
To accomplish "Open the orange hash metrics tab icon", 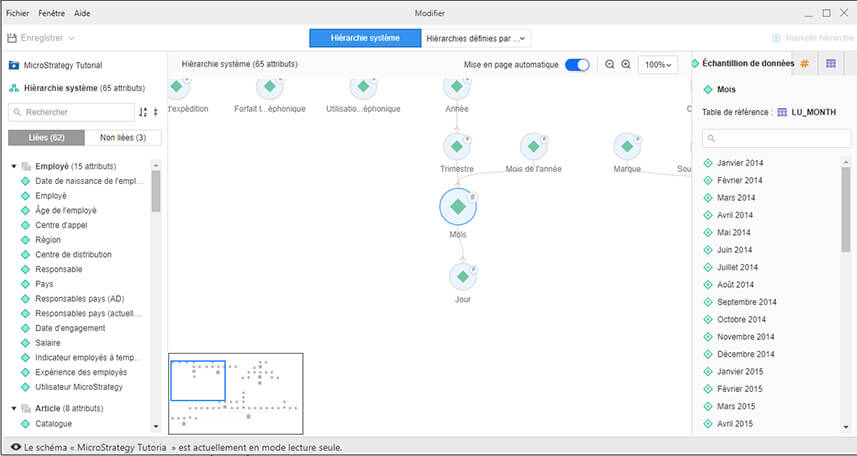I will (x=804, y=64).
